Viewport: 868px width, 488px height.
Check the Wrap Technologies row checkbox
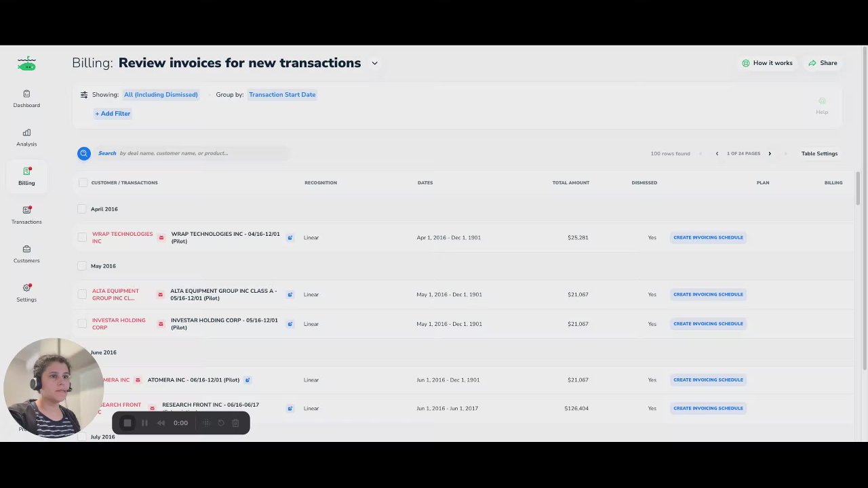pyautogui.click(x=82, y=238)
